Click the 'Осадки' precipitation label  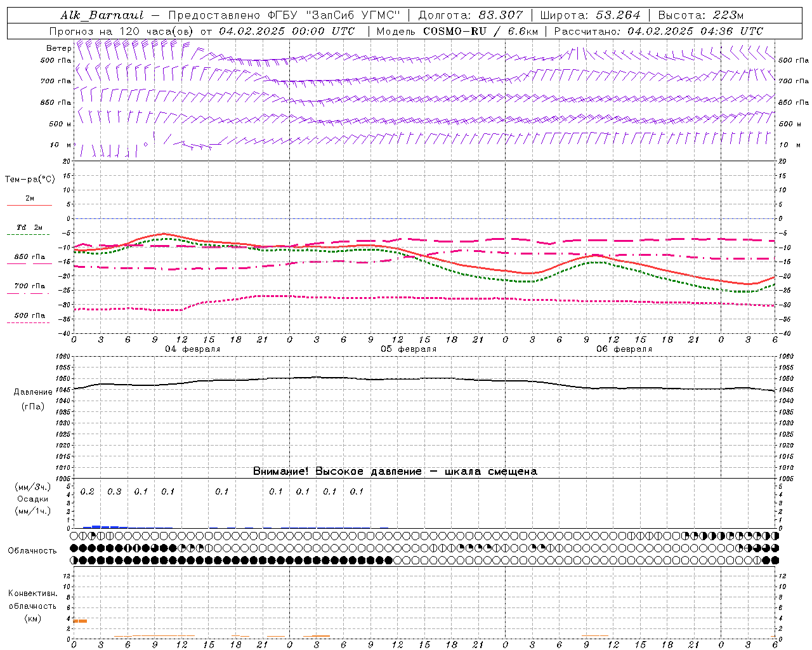(33, 499)
